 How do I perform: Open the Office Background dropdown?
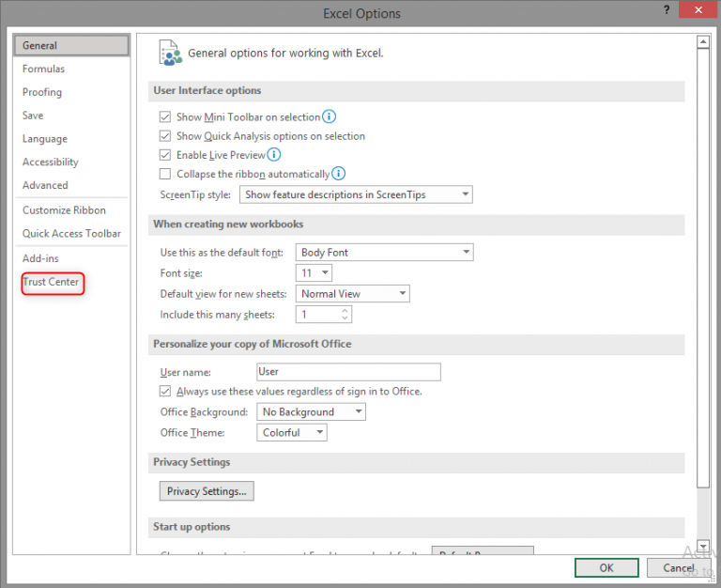click(311, 412)
